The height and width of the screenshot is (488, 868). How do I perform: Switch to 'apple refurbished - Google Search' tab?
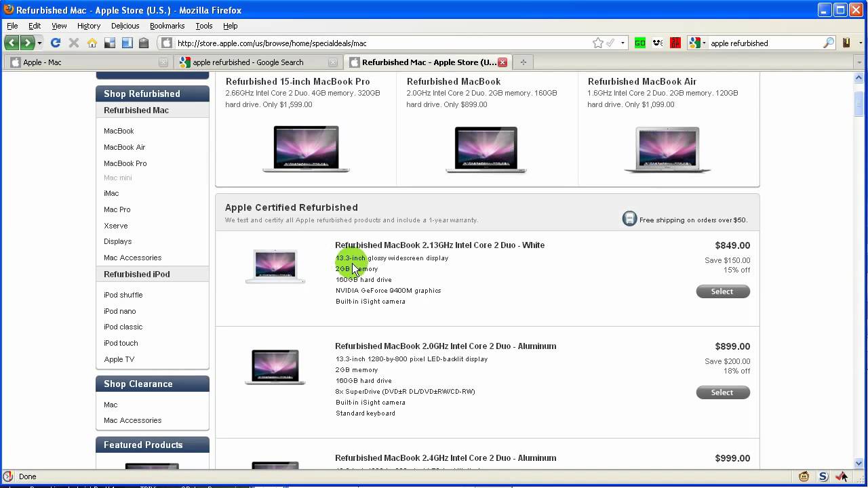click(258, 62)
